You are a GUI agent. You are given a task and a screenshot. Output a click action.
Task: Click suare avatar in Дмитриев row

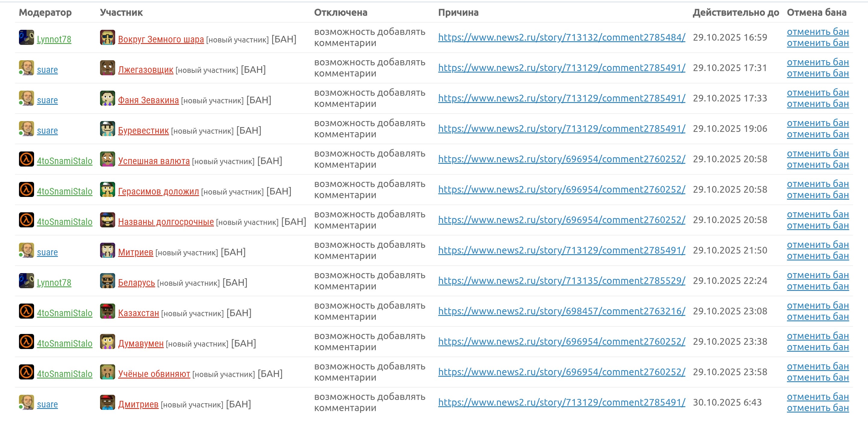pyautogui.click(x=26, y=402)
